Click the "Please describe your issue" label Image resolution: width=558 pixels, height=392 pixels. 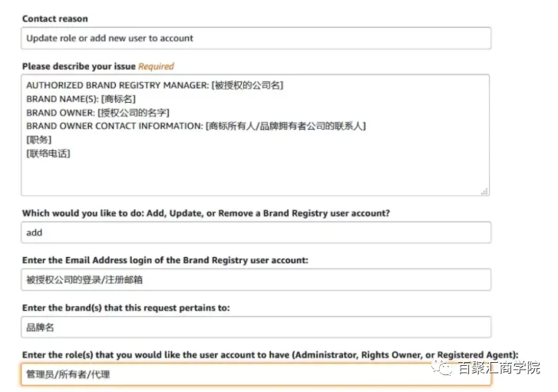coord(79,67)
